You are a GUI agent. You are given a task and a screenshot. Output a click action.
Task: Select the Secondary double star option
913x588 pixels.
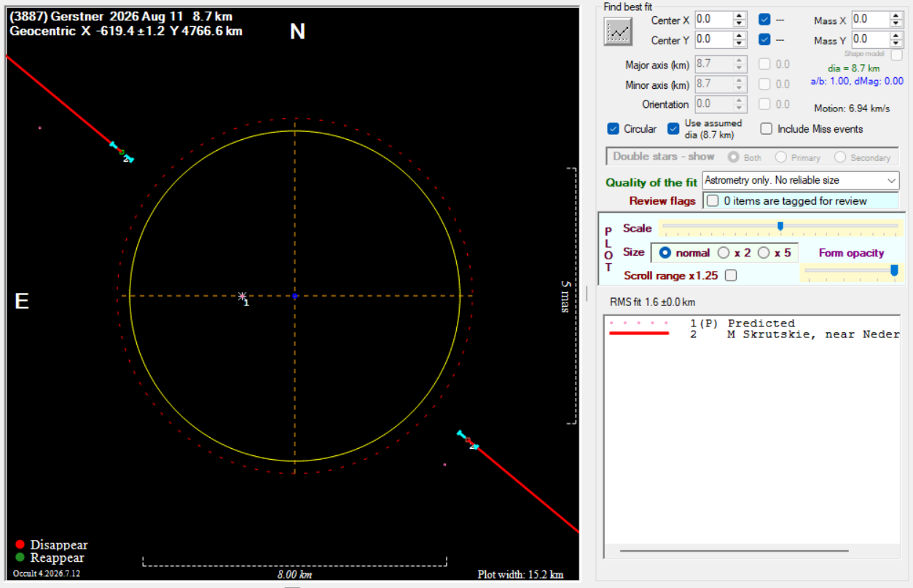pos(839,157)
